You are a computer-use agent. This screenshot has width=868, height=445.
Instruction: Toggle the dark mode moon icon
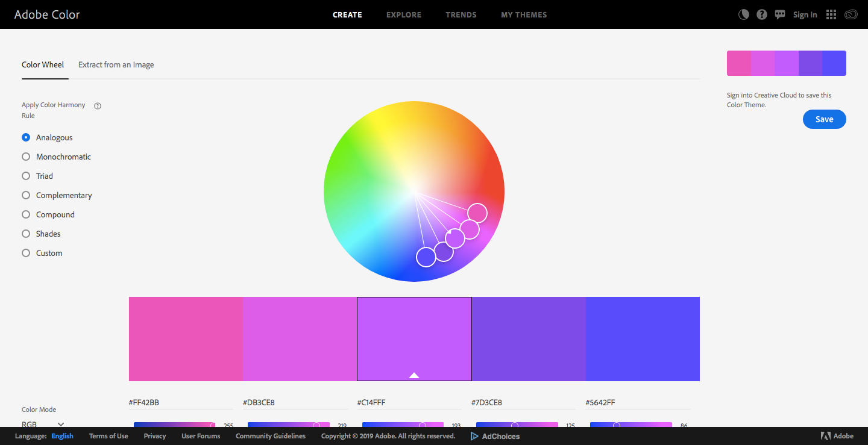coord(744,14)
